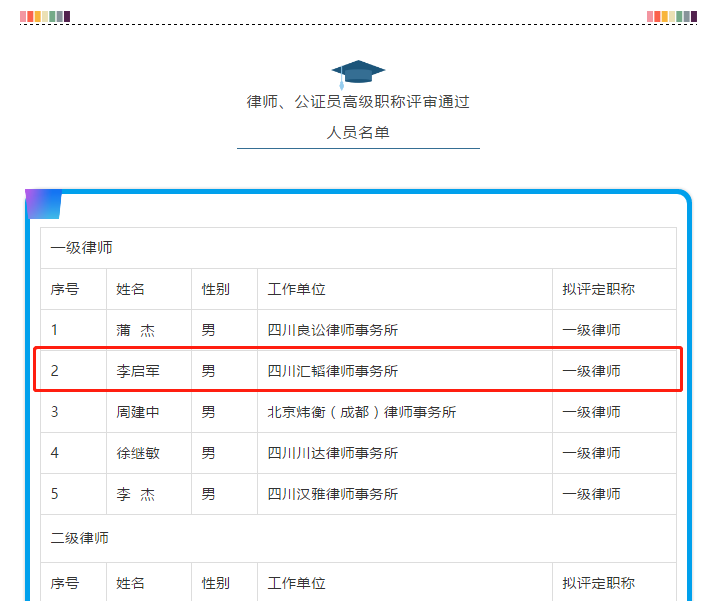Click the 姓名 header under 二级律师
Screen dimensions: 712x601
(149, 583)
